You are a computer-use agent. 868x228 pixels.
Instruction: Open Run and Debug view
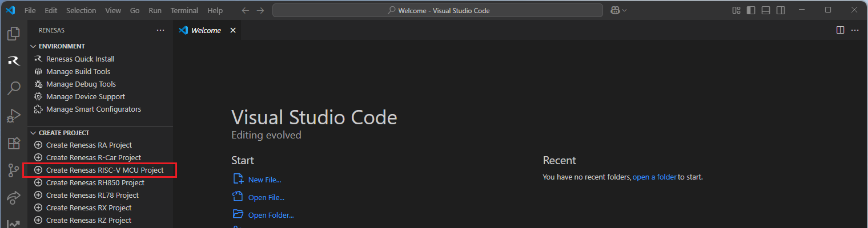pos(13,116)
